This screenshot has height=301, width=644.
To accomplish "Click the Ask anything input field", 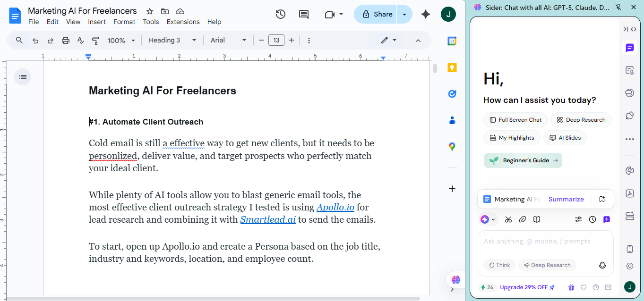I will click(545, 242).
